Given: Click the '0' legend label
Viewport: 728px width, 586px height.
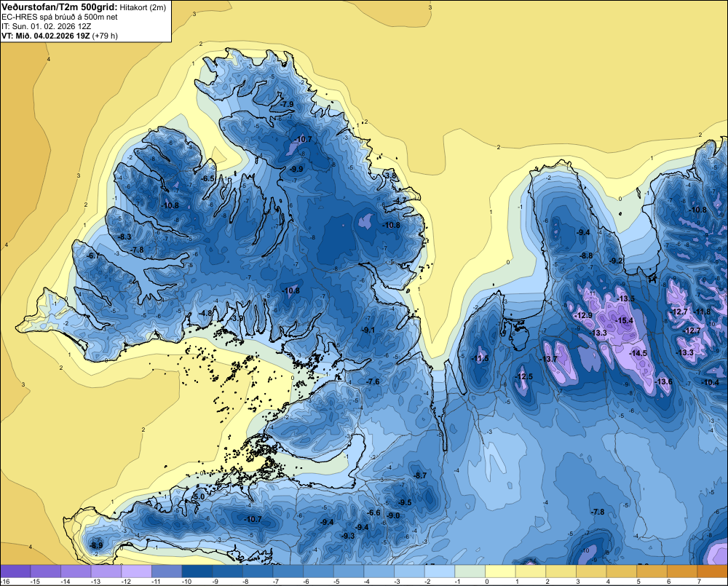Looking at the screenshot, I should pyautogui.click(x=487, y=582).
